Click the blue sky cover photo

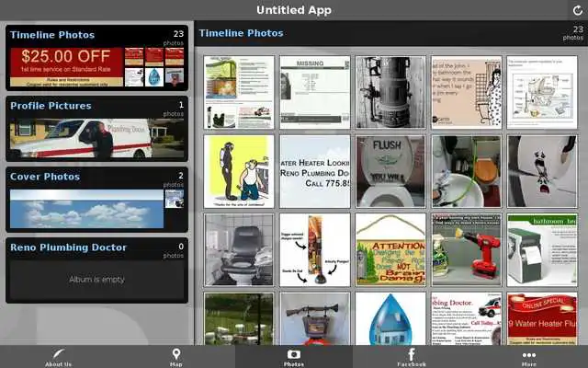[86, 209]
